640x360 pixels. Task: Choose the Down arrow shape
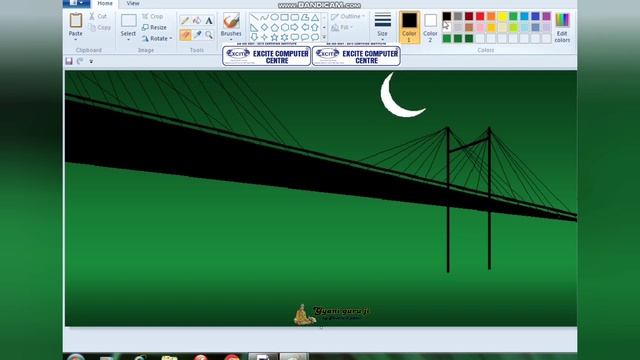coord(254,37)
